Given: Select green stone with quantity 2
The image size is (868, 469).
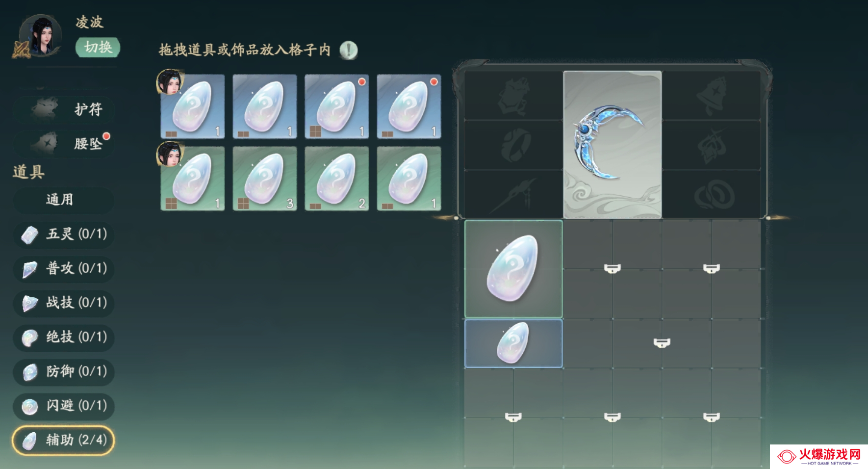Looking at the screenshot, I should (x=337, y=179).
